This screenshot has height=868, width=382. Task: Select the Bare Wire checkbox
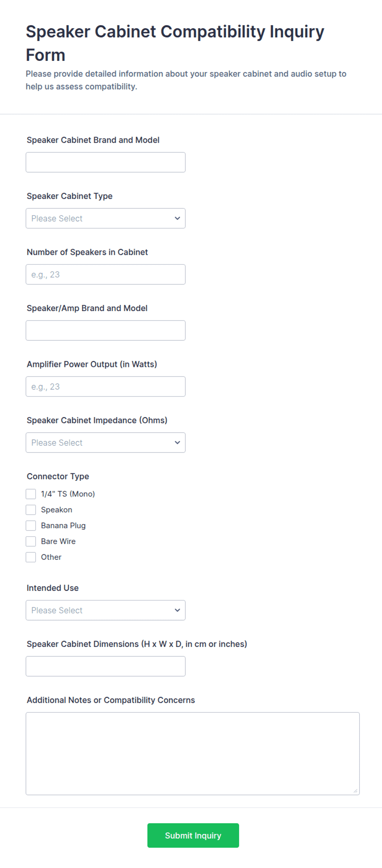pos(31,541)
